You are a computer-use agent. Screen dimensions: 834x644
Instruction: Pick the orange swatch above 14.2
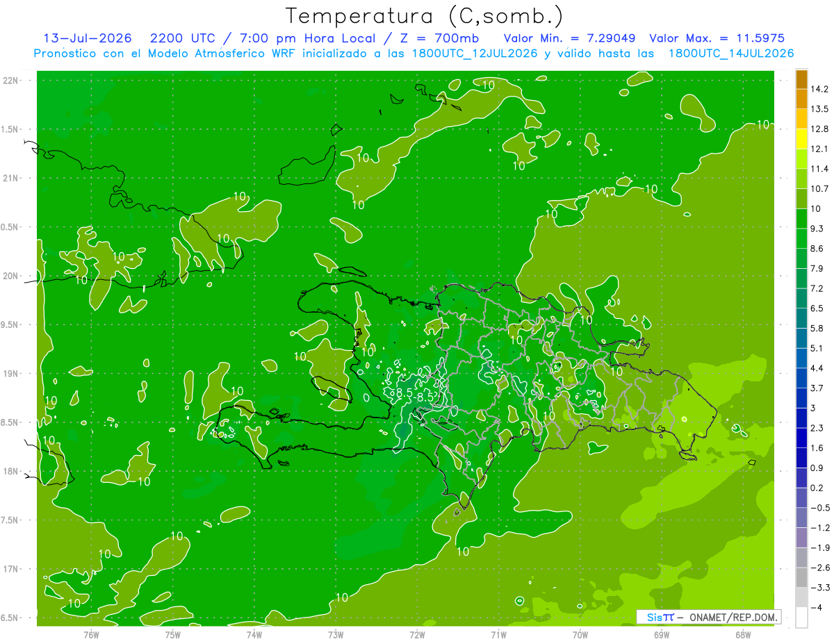coord(801,79)
